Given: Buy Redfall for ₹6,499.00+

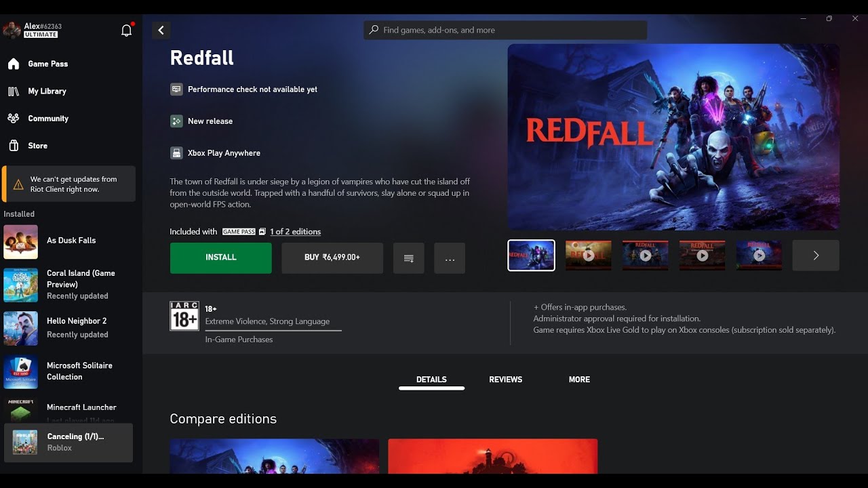Looking at the screenshot, I should [332, 258].
